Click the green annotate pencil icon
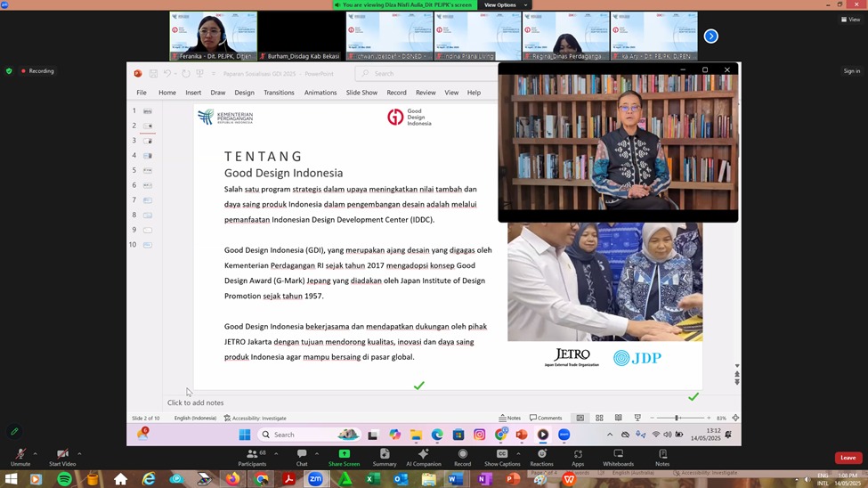The image size is (868, 488). 14,431
